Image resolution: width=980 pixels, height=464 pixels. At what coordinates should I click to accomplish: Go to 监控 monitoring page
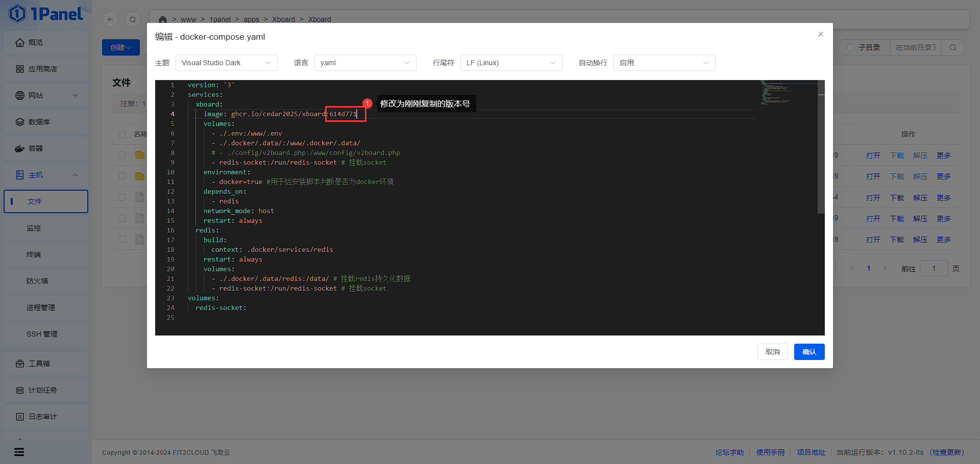pyautogui.click(x=46, y=228)
